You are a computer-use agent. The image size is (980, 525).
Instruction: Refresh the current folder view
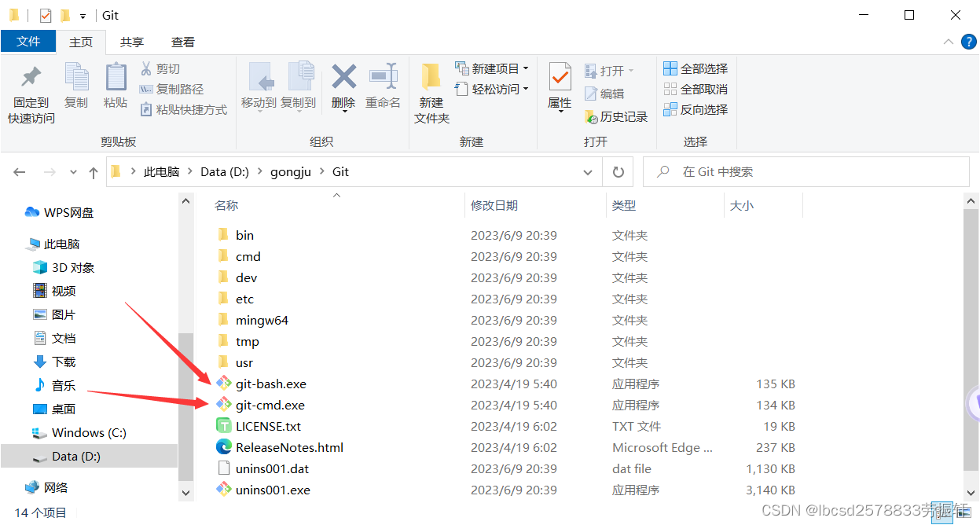point(618,172)
